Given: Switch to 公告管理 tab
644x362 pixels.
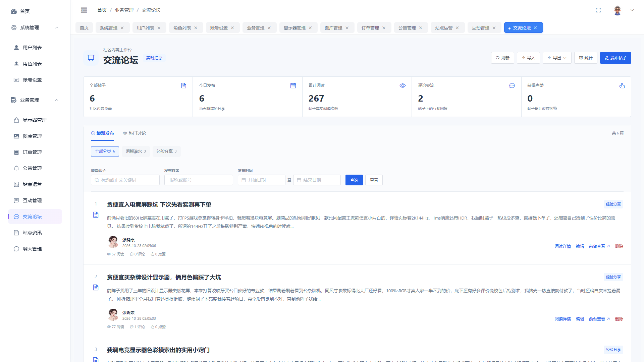Looking at the screenshot, I should [x=407, y=28].
